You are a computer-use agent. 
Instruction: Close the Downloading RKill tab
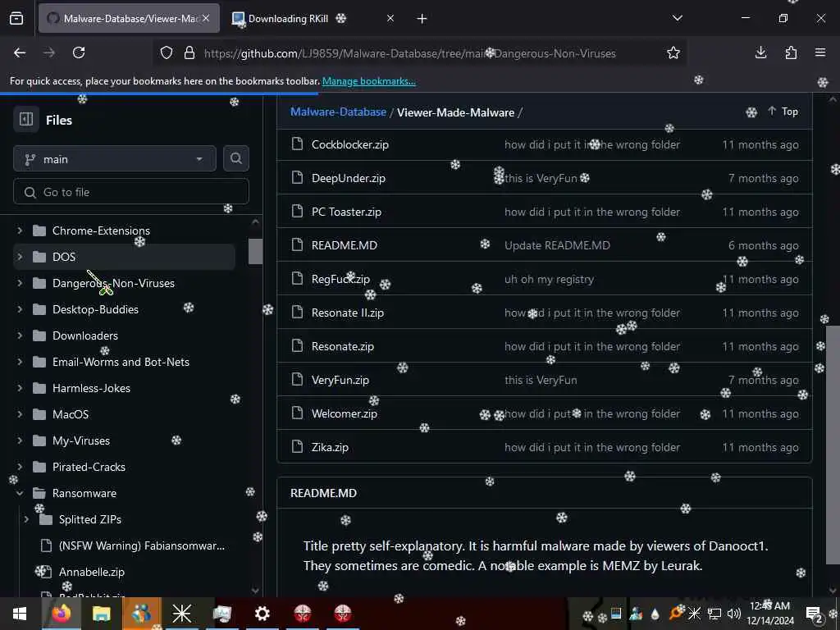pos(390,18)
